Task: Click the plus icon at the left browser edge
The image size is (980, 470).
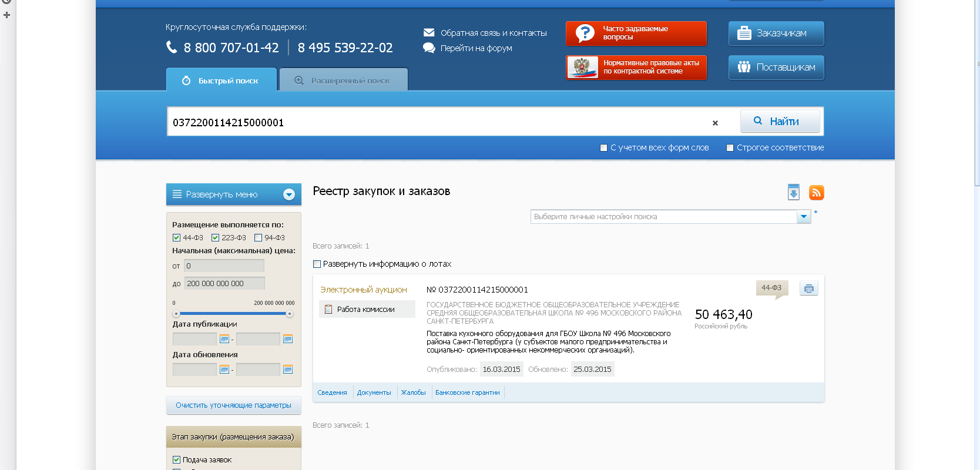Action: 6,15
